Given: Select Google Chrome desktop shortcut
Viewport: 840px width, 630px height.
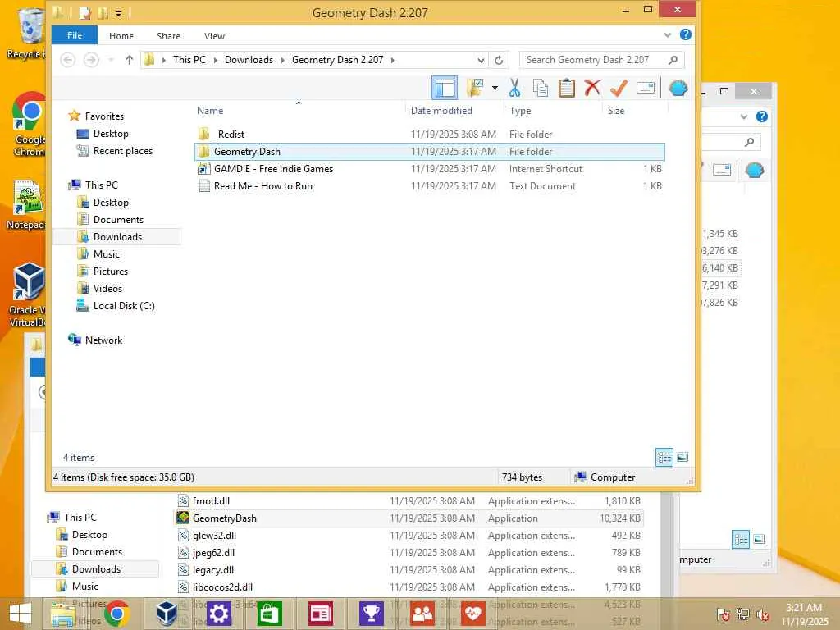Looking at the screenshot, I should point(29,125).
